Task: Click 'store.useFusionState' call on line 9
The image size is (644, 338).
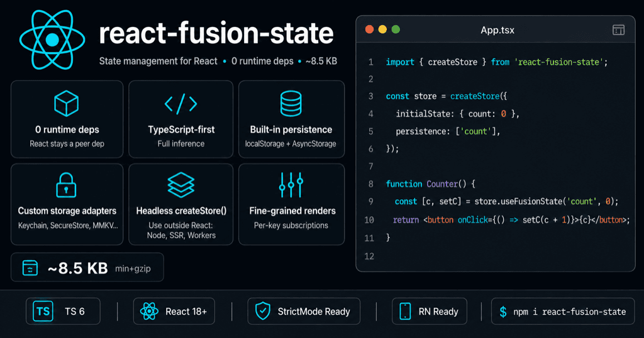Action: click(518, 202)
